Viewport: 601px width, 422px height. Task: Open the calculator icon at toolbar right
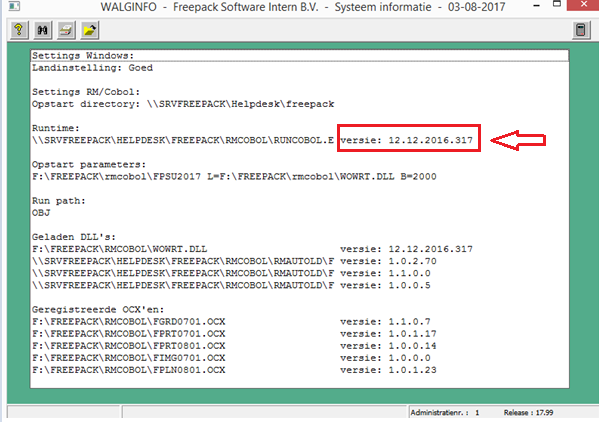click(x=581, y=30)
